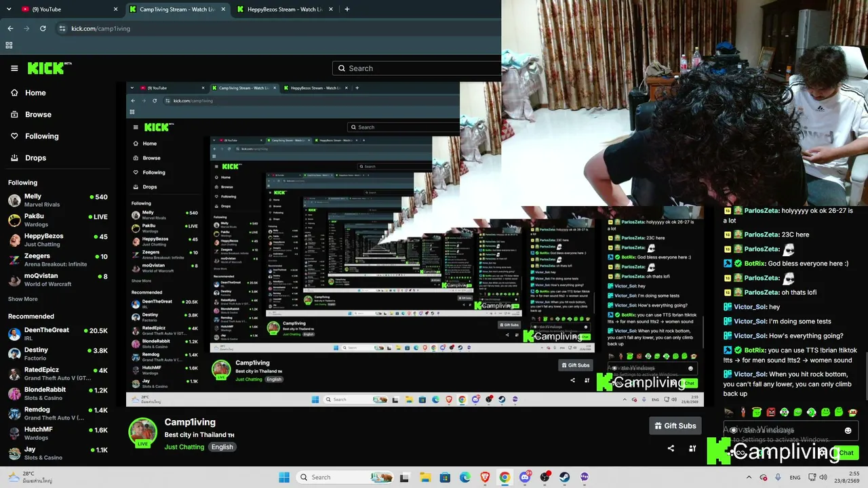Open DeenTheGreat recommended channel

pos(58,334)
